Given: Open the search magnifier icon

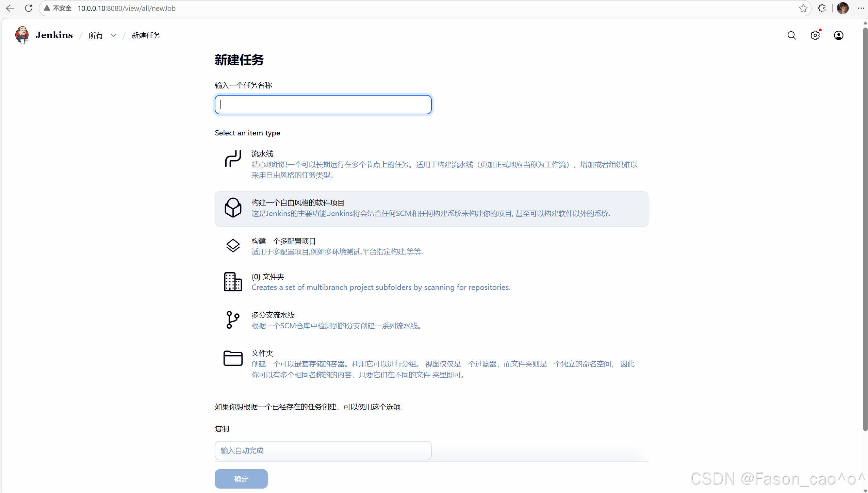Looking at the screenshot, I should (x=791, y=35).
